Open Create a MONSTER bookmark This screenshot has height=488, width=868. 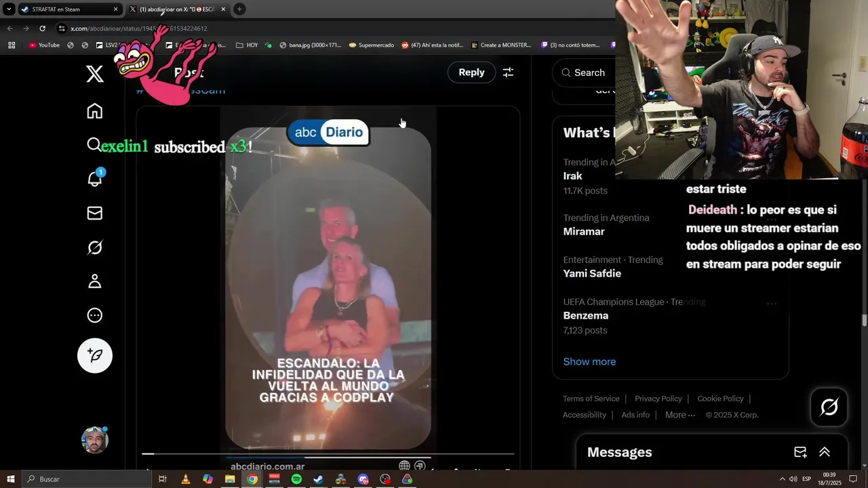pyautogui.click(x=500, y=45)
